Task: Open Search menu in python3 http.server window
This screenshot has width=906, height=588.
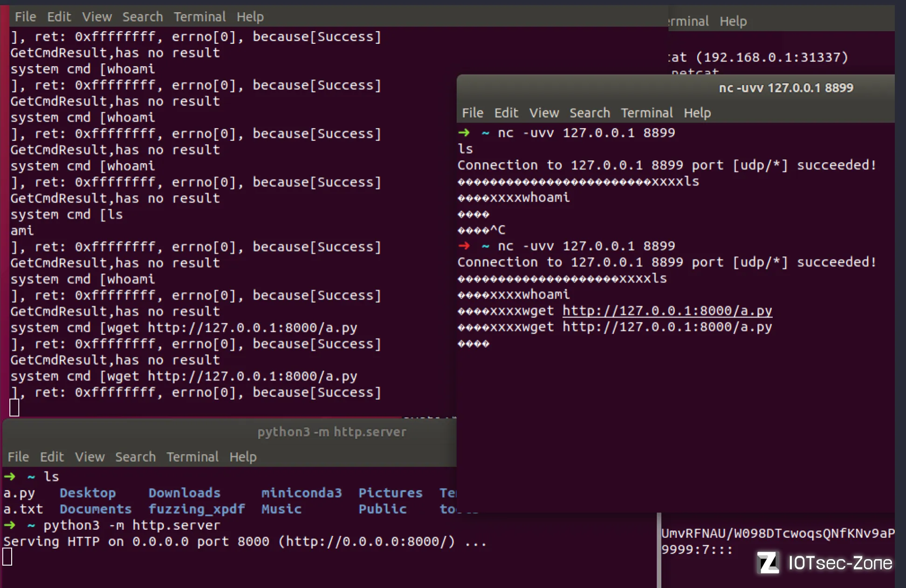Action: [136, 457]
